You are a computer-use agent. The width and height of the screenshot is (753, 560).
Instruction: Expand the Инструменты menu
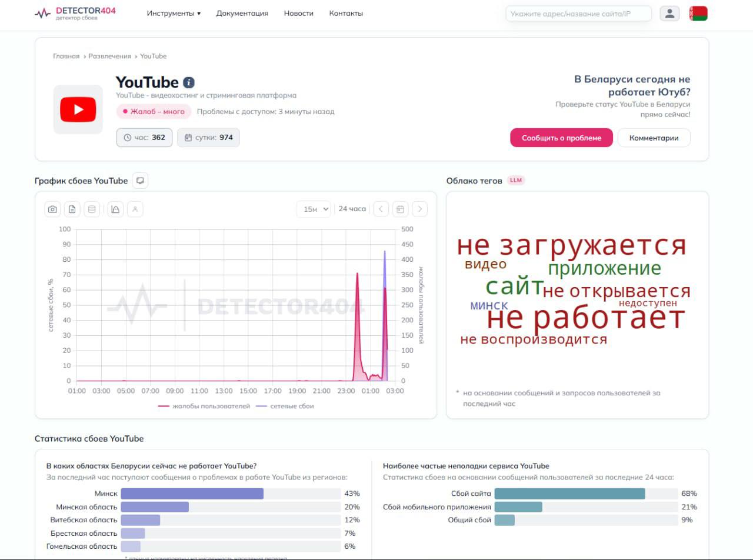pyautogui.click(x=174, y=13)
